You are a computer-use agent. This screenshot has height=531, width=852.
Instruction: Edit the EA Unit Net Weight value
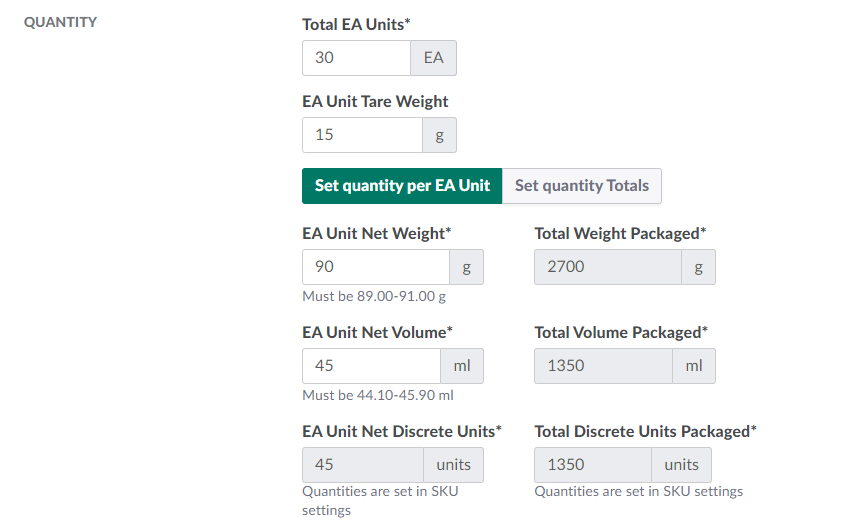click(x=375, y=267)
